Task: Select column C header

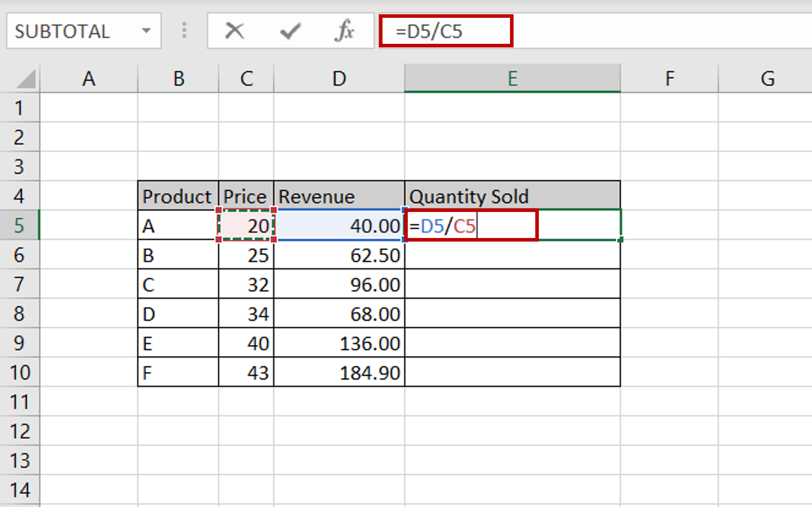Action: point(246,78)
